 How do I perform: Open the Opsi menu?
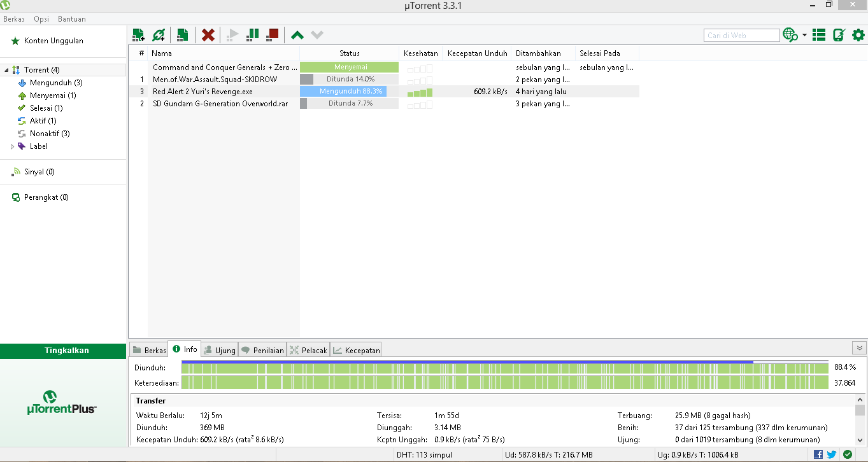(x=41, y=19)
